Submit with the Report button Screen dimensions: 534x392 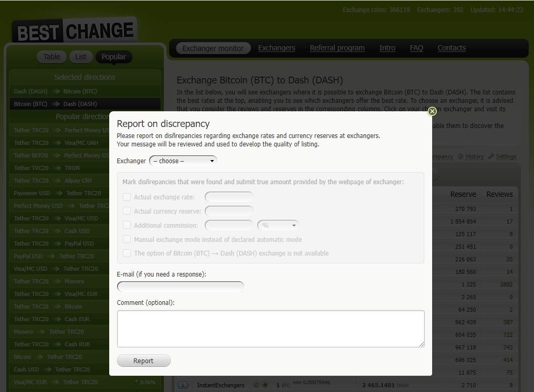[x=143, y=361]
